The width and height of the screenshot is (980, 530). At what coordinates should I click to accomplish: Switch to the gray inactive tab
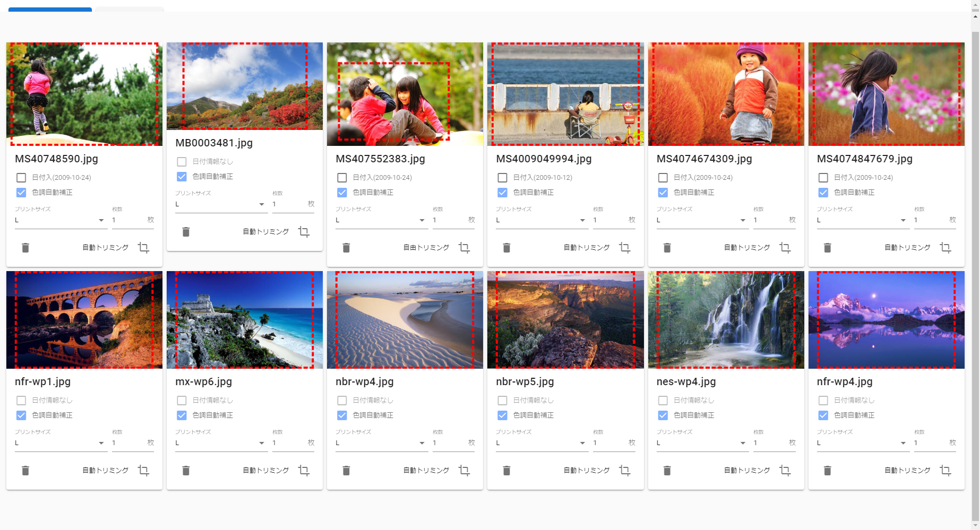[x=130, y=9]
